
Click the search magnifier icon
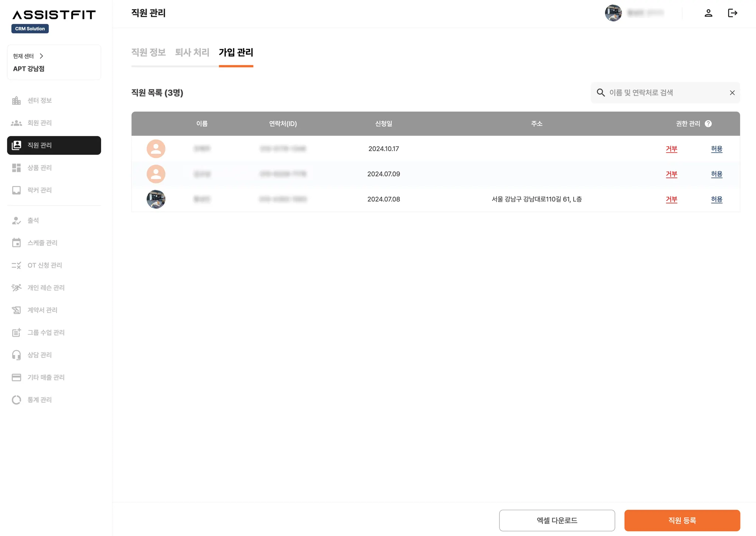(601, 93)
